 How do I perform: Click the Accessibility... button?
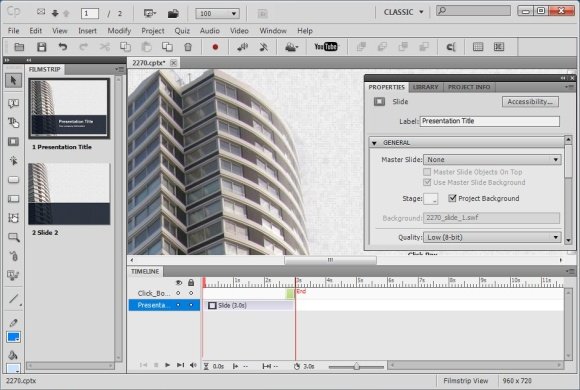coord(530,102)
